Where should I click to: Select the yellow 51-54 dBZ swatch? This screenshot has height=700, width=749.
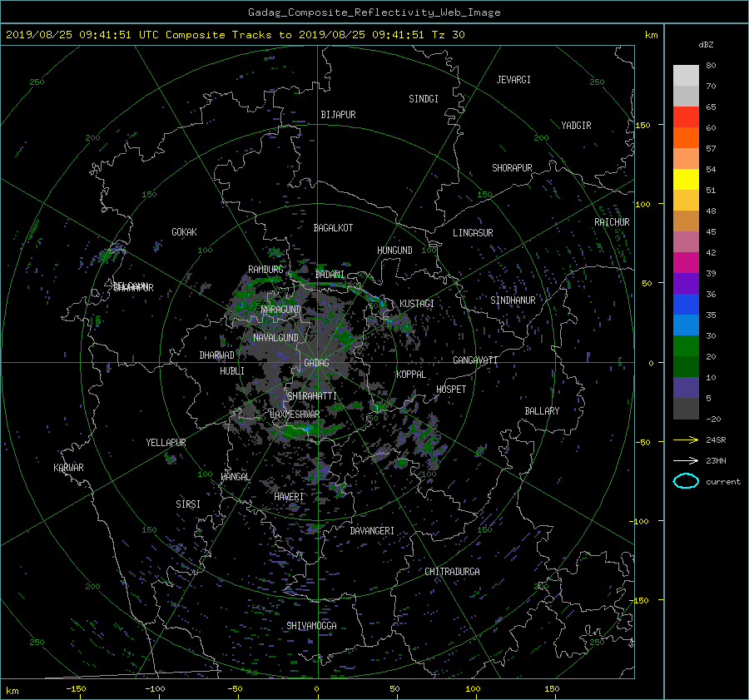pos(686,179)
